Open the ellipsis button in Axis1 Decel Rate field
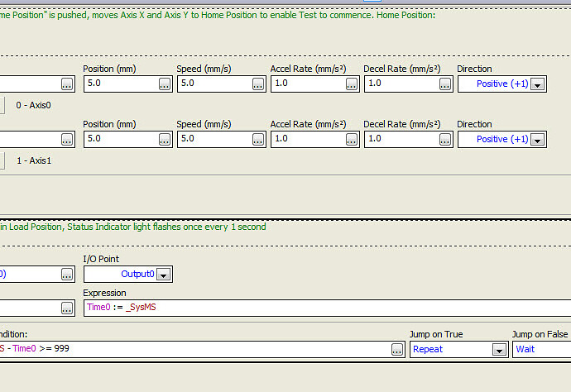 coord(445,140)
